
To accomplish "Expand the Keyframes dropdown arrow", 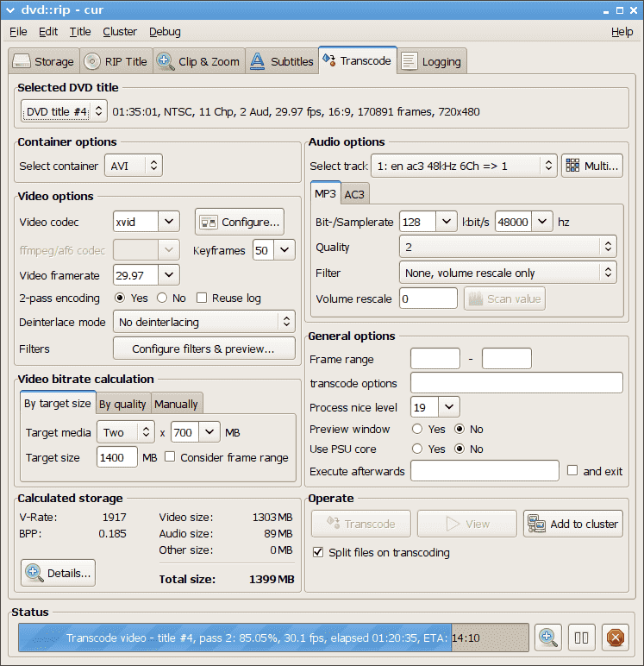I will point(284,250).
